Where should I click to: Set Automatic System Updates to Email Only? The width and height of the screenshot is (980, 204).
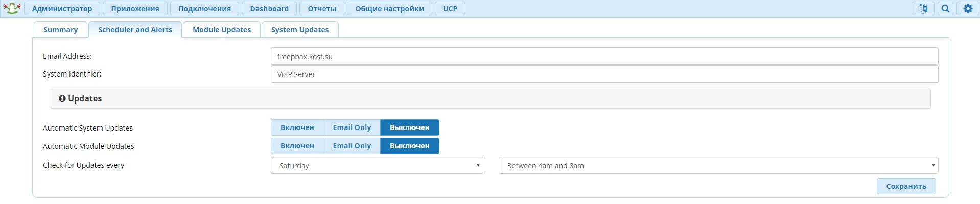(x=352, y=127)
